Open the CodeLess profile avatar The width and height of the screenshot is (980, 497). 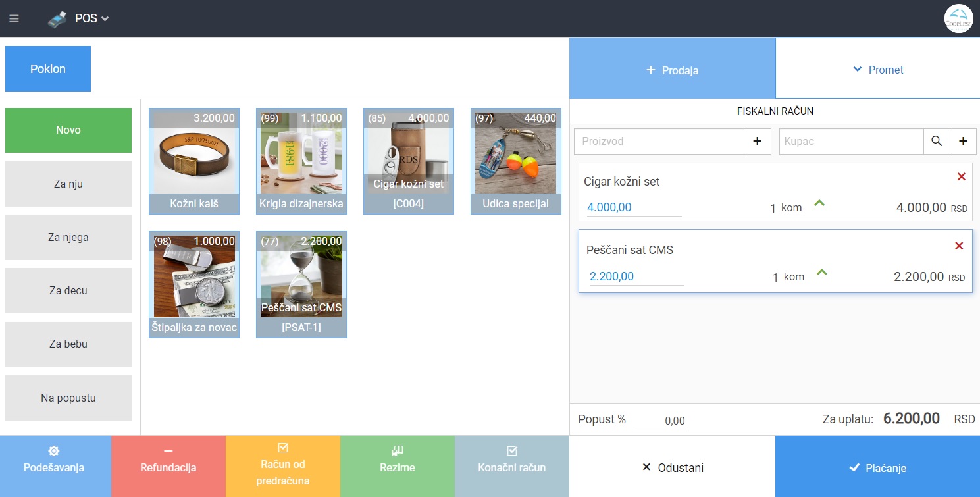958,18
